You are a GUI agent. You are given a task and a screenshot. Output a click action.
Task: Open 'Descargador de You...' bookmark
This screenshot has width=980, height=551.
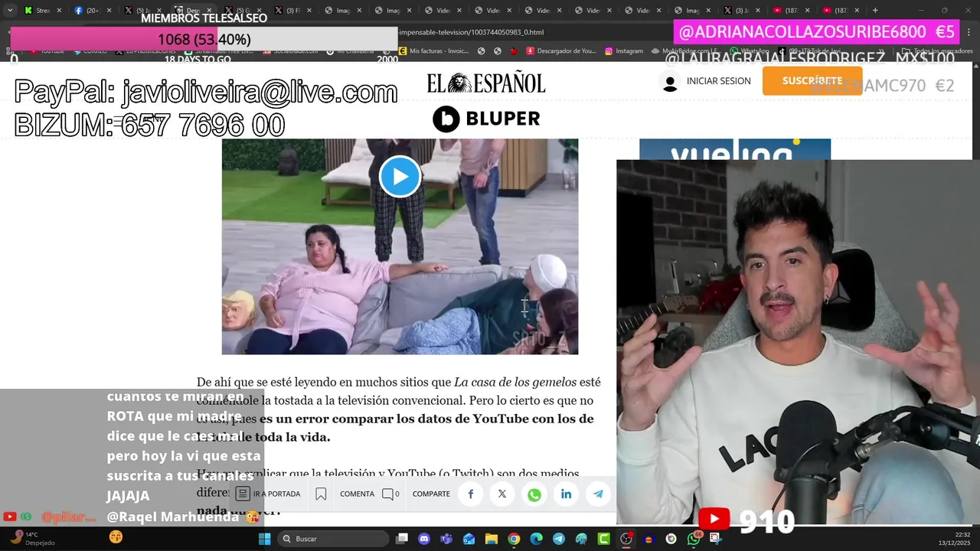(563, 51)
